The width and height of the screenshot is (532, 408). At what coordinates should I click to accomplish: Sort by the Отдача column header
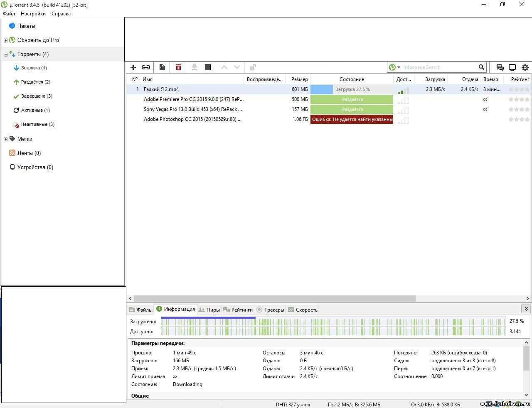(464, 79)
